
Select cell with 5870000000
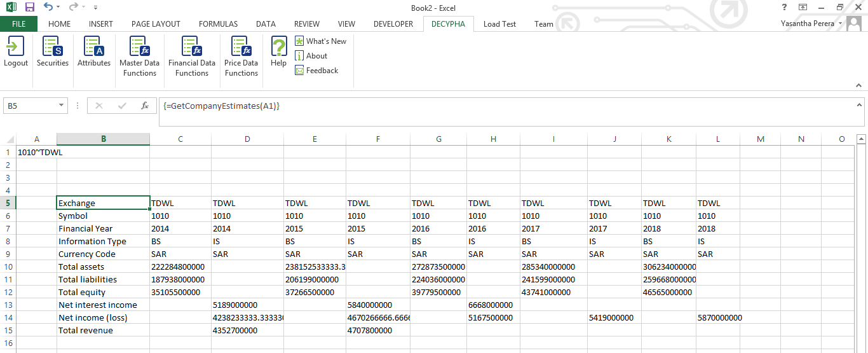pyautogui.click(x=718, y=317)
